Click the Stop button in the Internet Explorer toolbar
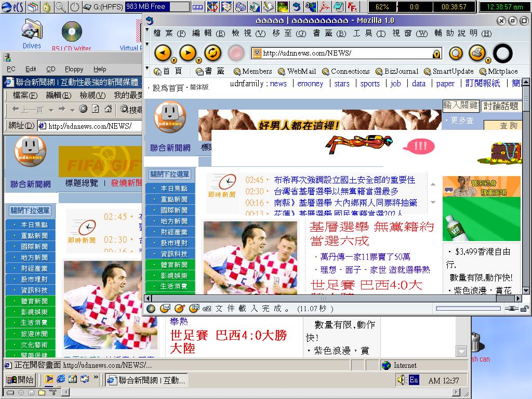 83,109
